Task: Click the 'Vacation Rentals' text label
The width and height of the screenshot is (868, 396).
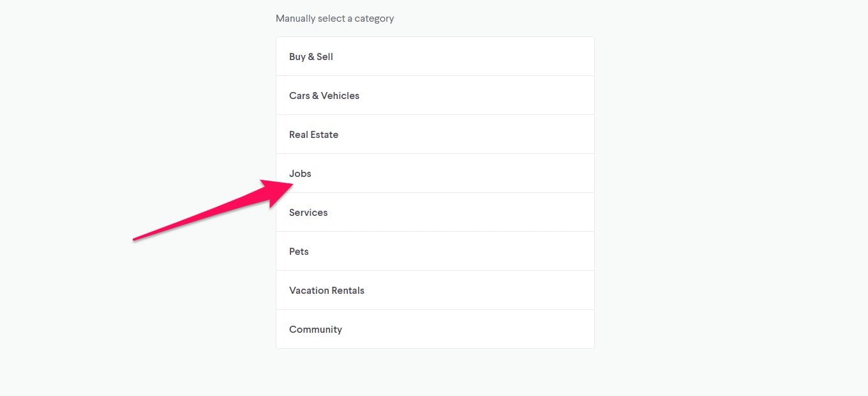Action: click(x=327, y=290)
